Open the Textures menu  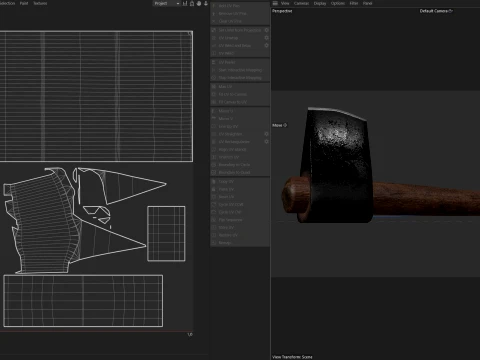coord(40,3)
